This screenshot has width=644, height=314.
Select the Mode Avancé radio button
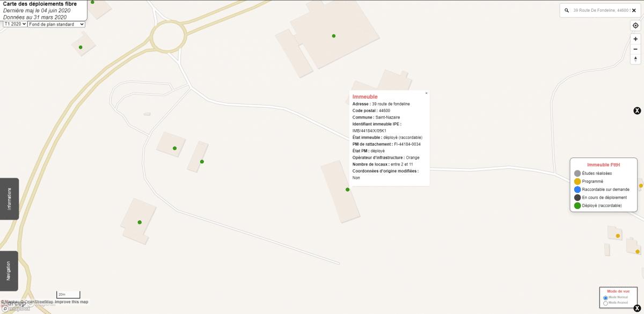click(x=606, y=303)
